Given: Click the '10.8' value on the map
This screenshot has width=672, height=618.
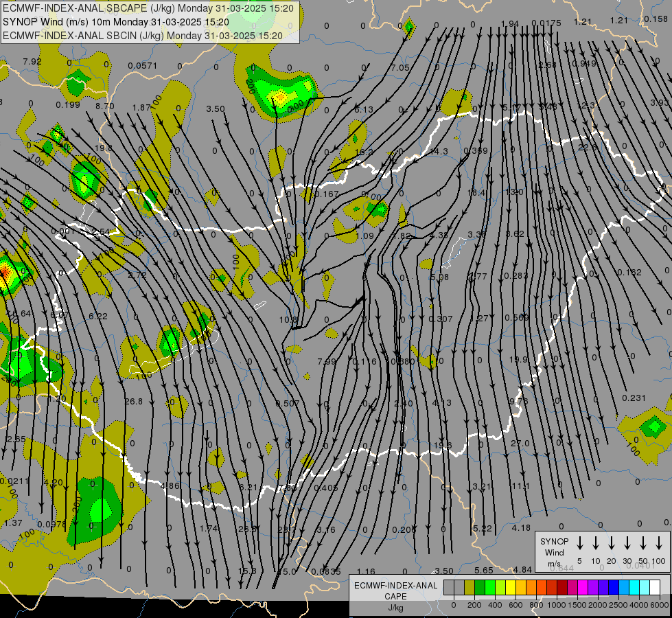Looking at the screenshot, I should [x=288, y=320].
